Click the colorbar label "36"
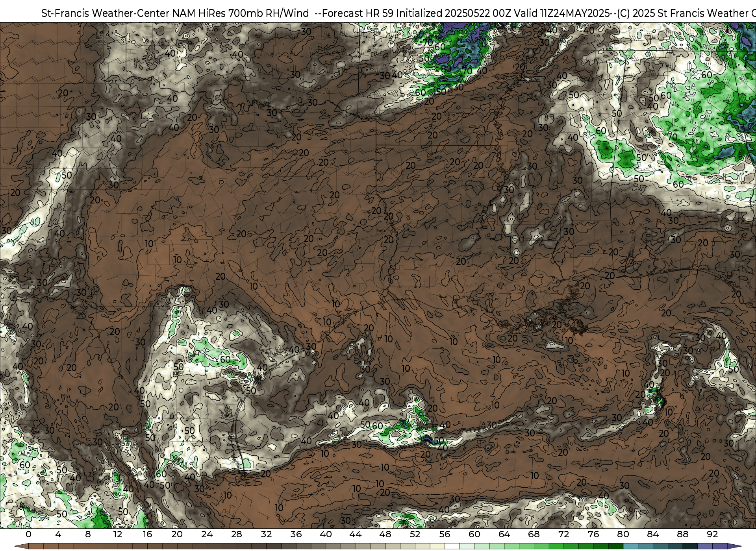The height and width of the screenshot is (551, 756). pos(296,534)
